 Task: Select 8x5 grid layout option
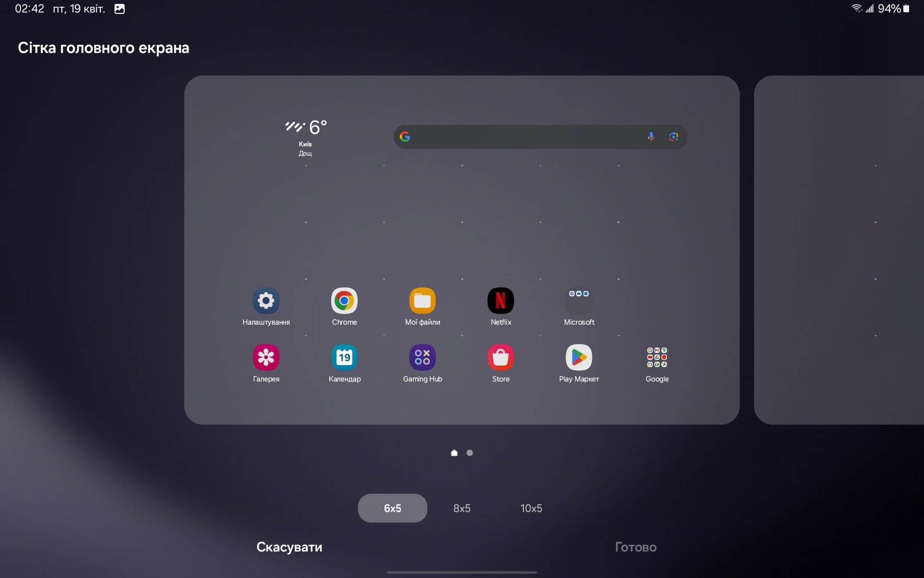pyautogui.click(x=462, y=507)
